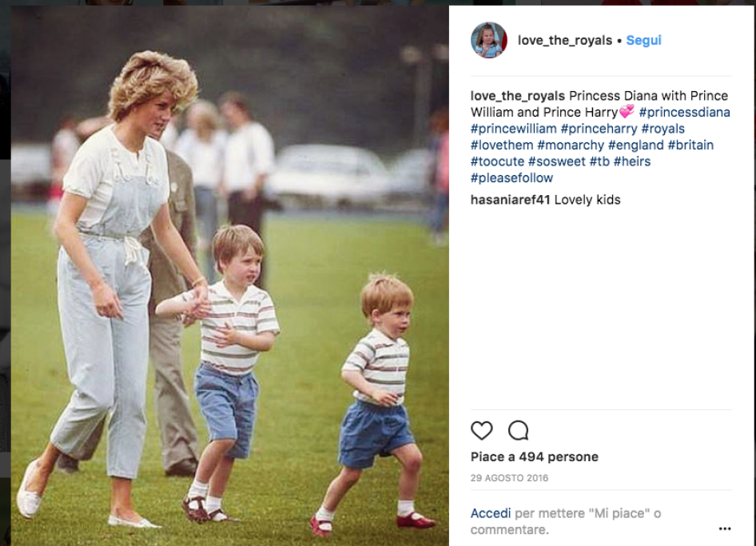
Task: Like the post with the heart icon
Action: [x=481, y=430]
